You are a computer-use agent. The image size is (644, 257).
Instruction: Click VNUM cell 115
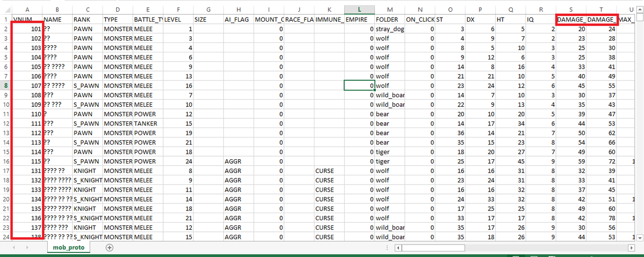coord(27,161)
